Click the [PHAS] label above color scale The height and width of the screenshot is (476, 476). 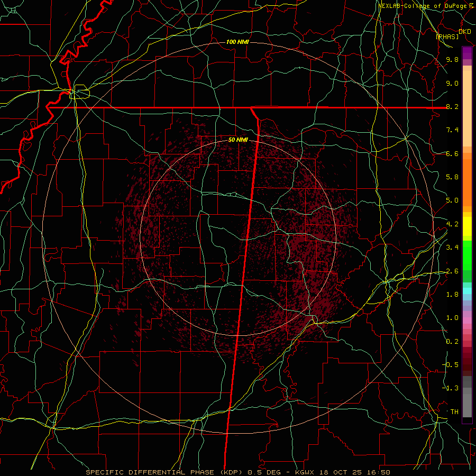pyautogui.click(x=447, y=36)
